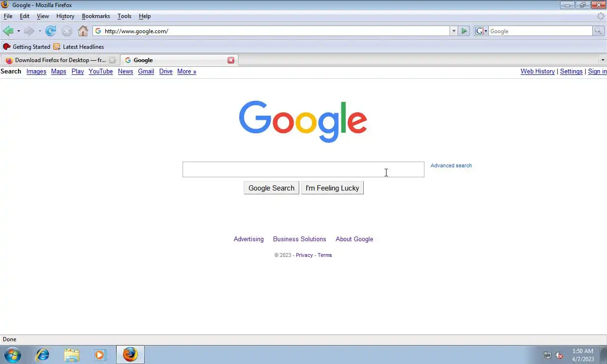Open the Windows Start menu
The width and height of the screenshot is (607, 364).
click(x=13, y=355)
